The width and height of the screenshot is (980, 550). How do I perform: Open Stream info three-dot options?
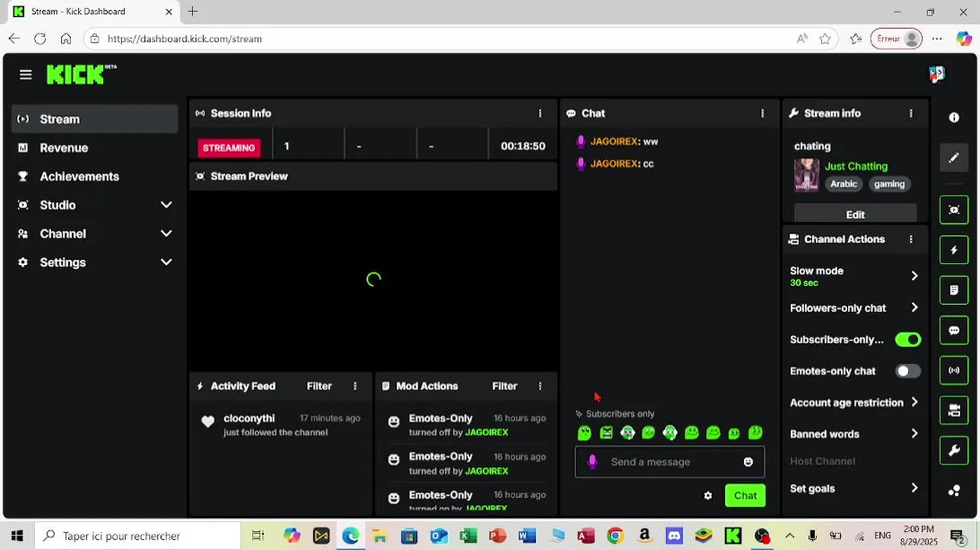click(x=911, y=113)
